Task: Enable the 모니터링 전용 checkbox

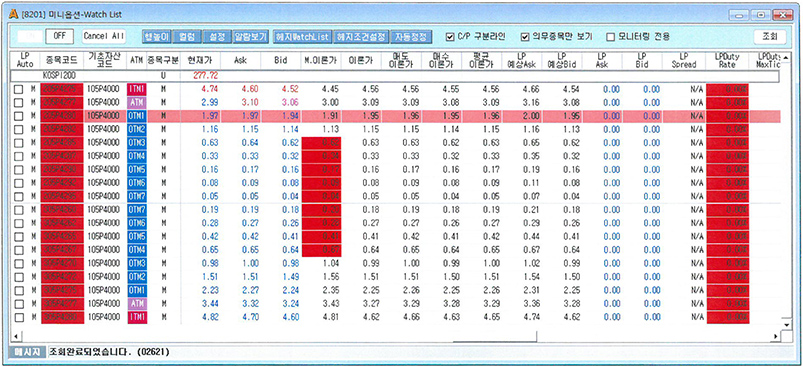Action: (x=610, y=37)
